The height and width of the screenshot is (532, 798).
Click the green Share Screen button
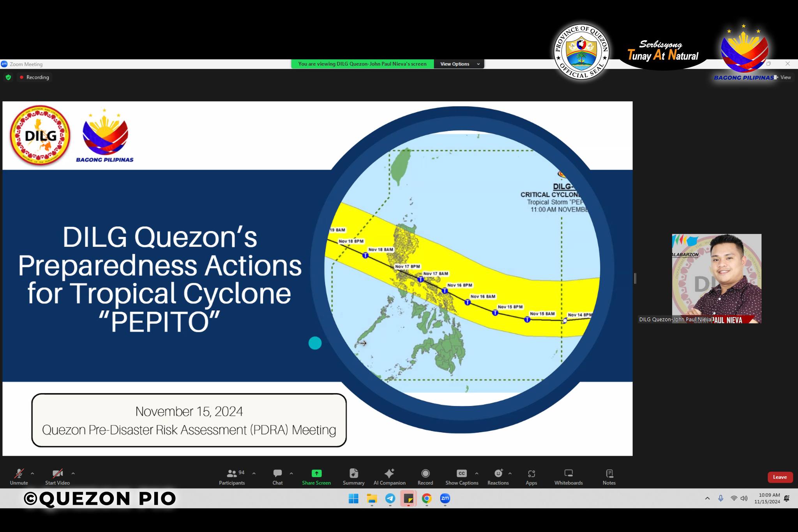[x=316, y=477]
